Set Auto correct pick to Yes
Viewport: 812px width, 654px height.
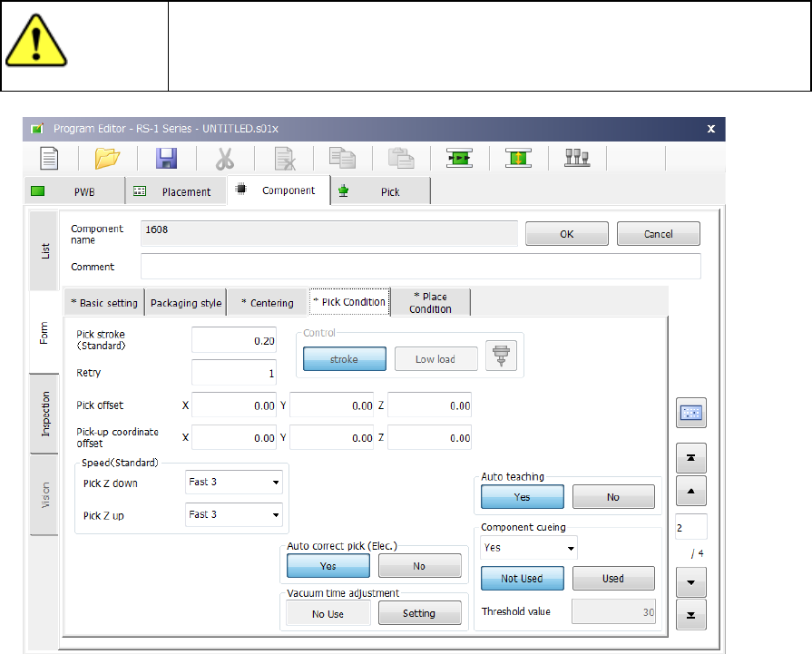click(x=328, y=566)
